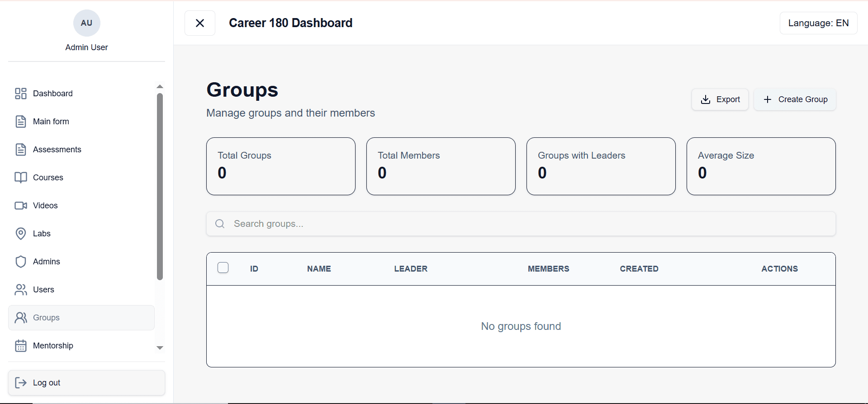Click the Videos camera icon
The height and width of the screenshot is (404, 868).
21,206
